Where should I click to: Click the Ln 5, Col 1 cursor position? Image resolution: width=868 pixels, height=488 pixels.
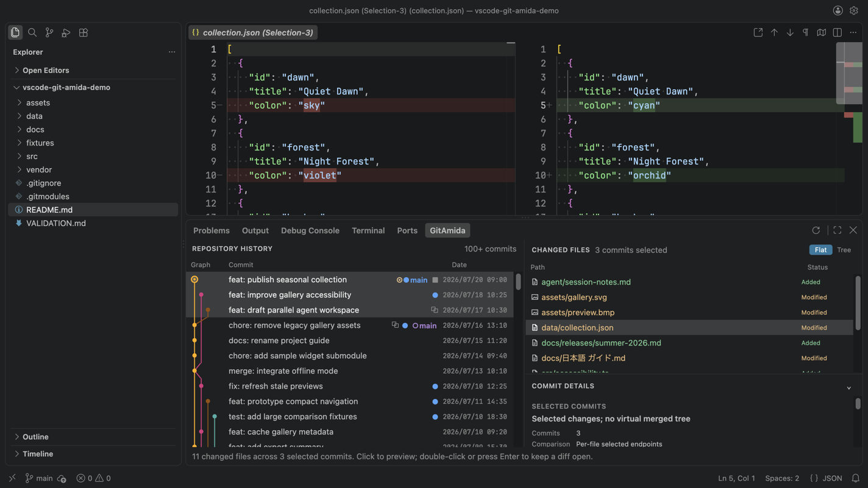(736, 478)
